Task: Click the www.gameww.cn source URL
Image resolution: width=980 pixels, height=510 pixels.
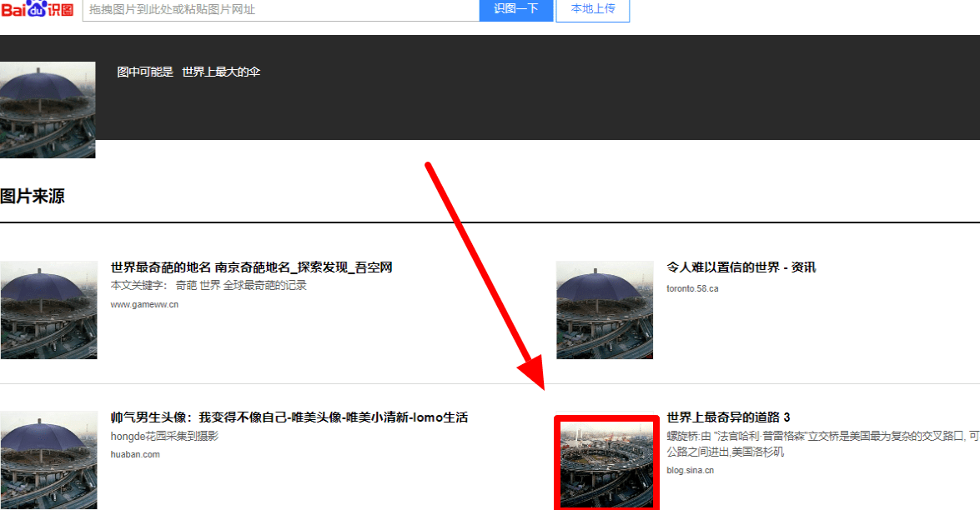Action: [x=144, y=305]
